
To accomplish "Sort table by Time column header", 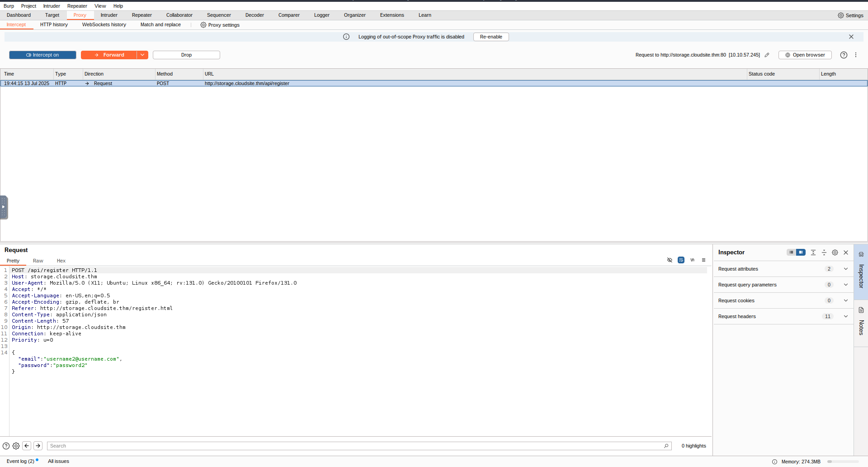I will pos(27,74).
